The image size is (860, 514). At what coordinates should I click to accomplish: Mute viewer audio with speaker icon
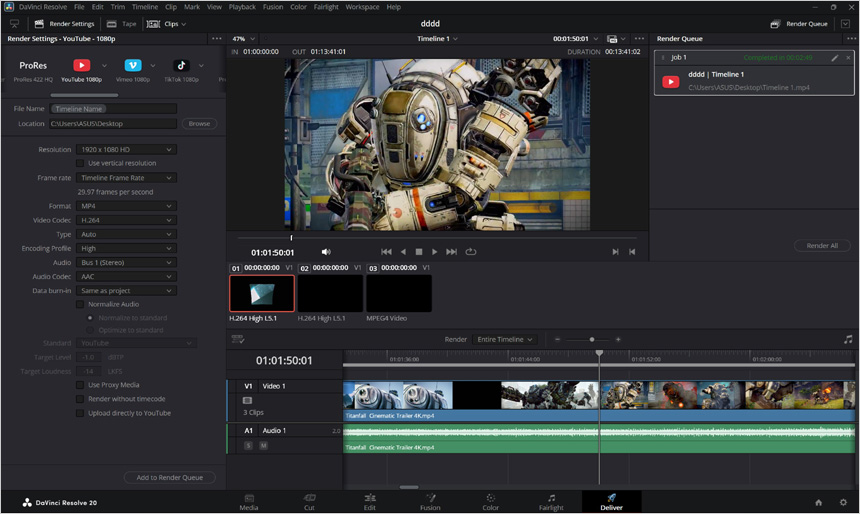326,252
